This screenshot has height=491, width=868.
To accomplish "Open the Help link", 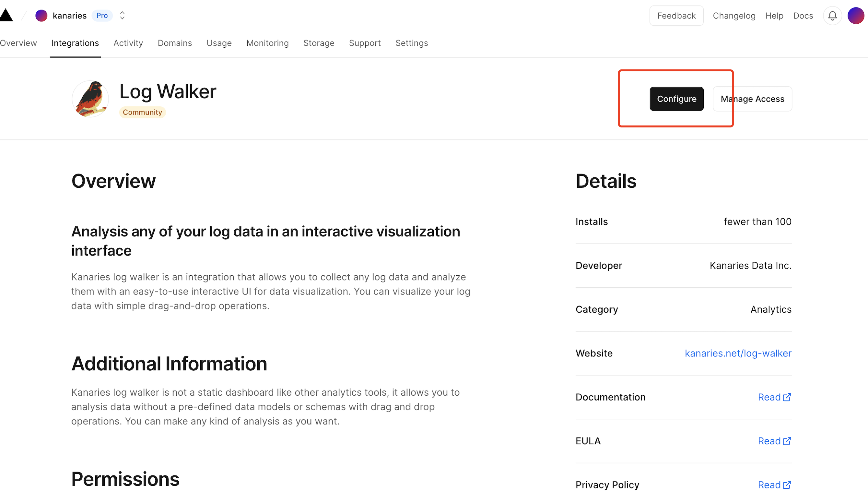I will (774, 16).
